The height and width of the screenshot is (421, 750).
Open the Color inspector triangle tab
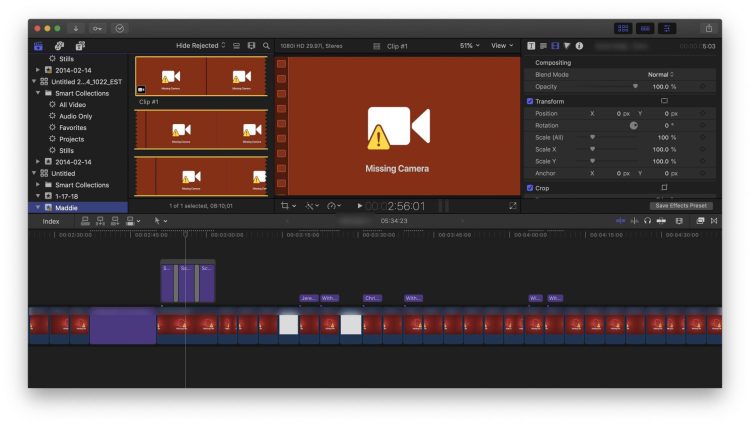567,46
